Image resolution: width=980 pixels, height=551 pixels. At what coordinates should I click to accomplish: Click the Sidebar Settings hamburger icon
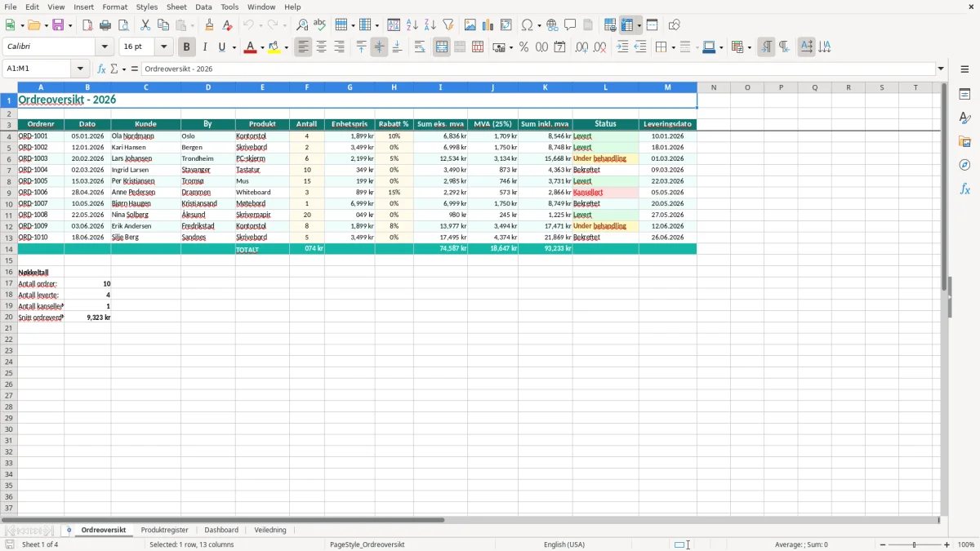(x=964, y=69)
